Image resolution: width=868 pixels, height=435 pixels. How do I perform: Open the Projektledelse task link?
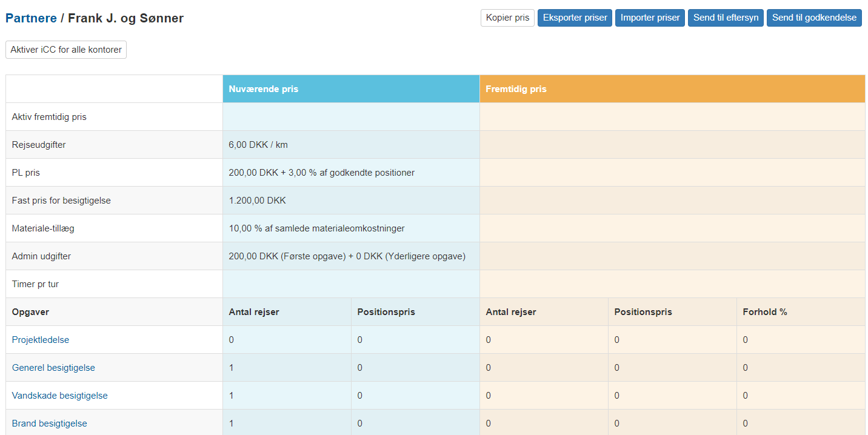tap(41, 340)
